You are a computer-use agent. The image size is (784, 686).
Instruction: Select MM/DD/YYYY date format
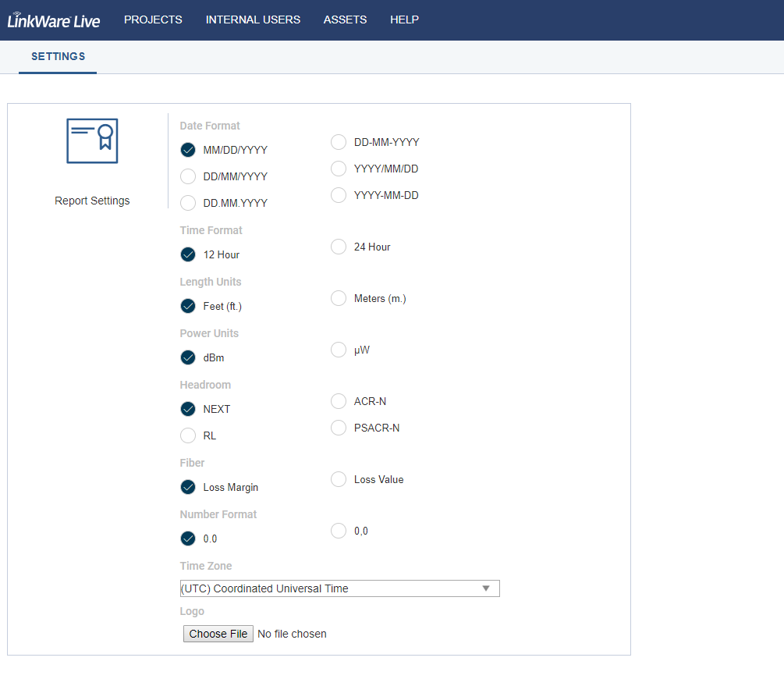(188, 150)
